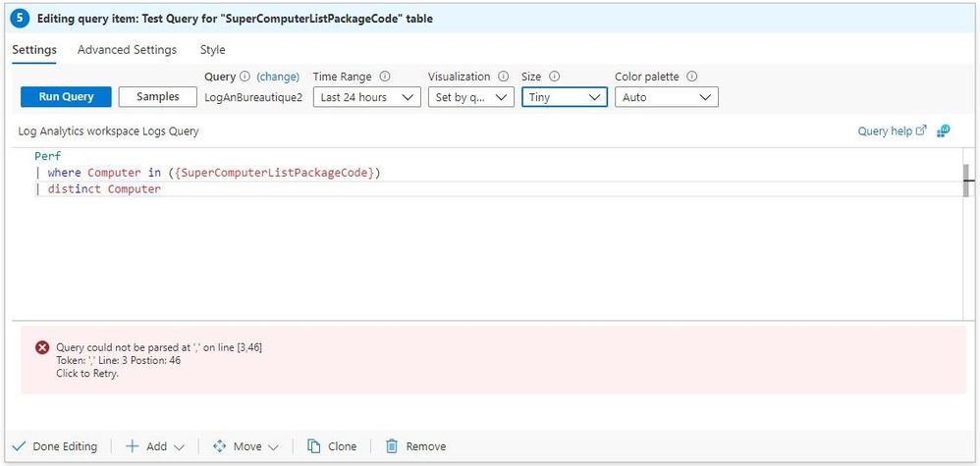This screenshot has height=466, width=980.
Task: Click the step 5 number badge
Action: tap(20, 19)
